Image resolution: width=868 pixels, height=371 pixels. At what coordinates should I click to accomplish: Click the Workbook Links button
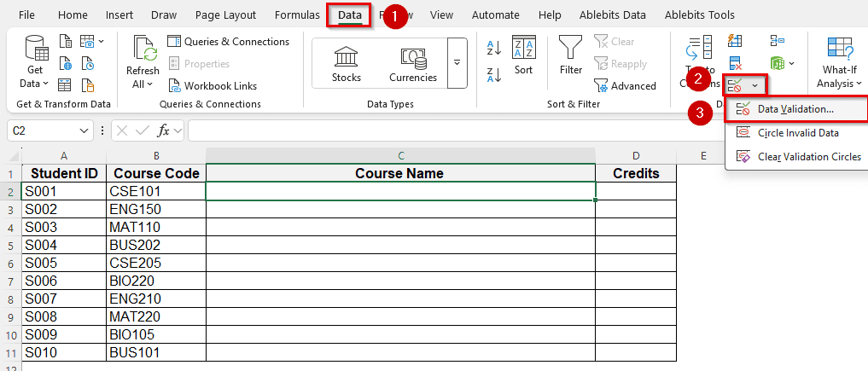pyautogui.click(x=213, y=85)
